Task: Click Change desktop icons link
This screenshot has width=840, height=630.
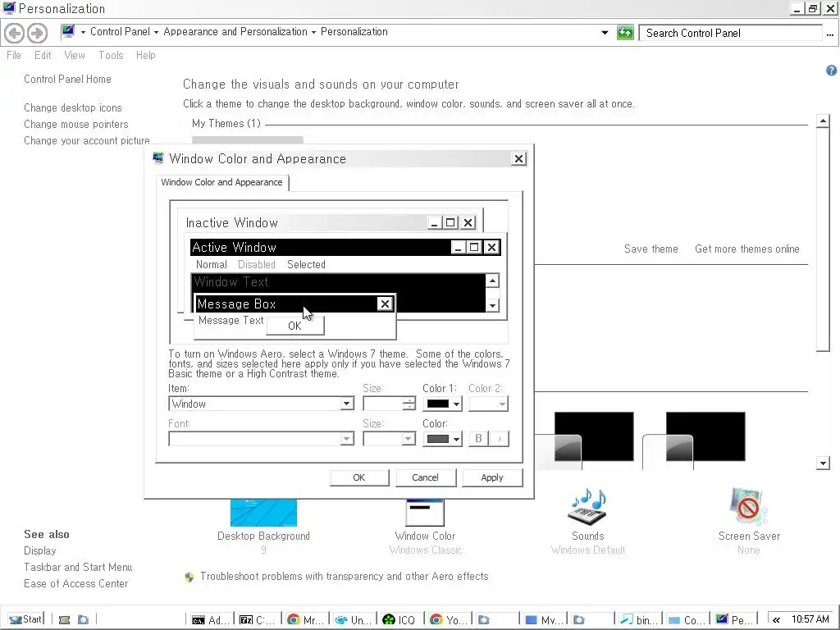Action: 73,107
